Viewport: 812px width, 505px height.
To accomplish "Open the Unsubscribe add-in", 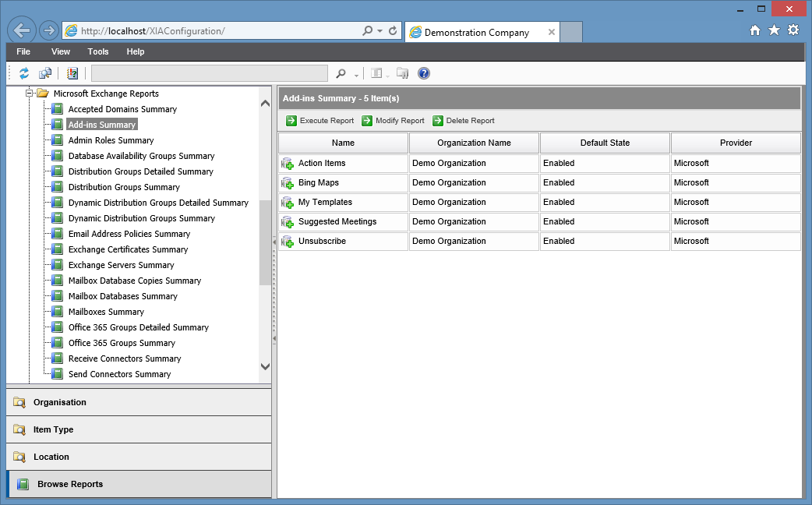I will point(322,241).
